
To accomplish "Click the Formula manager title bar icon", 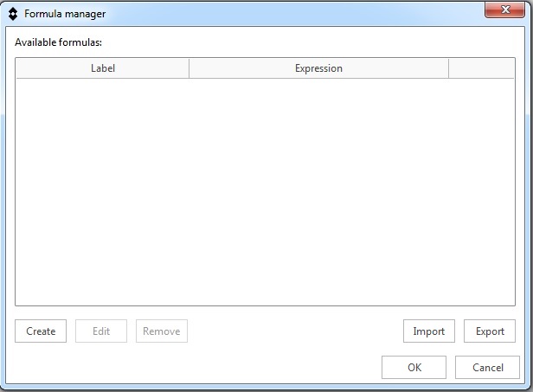I will point(13,14).
